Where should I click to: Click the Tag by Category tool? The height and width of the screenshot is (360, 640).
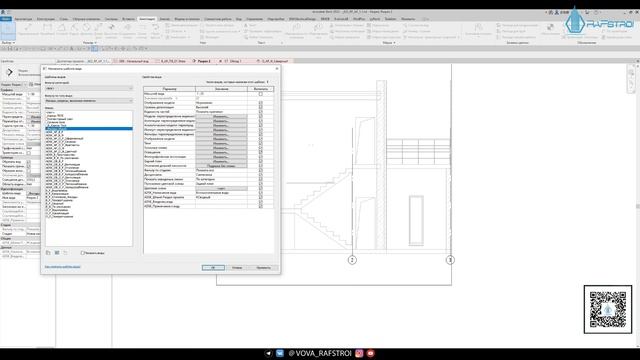click(296, 31)
